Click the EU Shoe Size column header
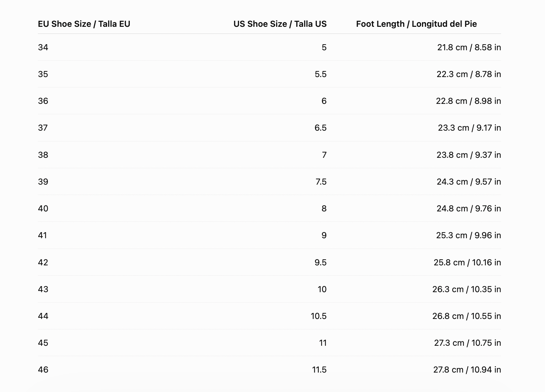The width and height of the screenshot is (545, 392). [x=84, y=24]
